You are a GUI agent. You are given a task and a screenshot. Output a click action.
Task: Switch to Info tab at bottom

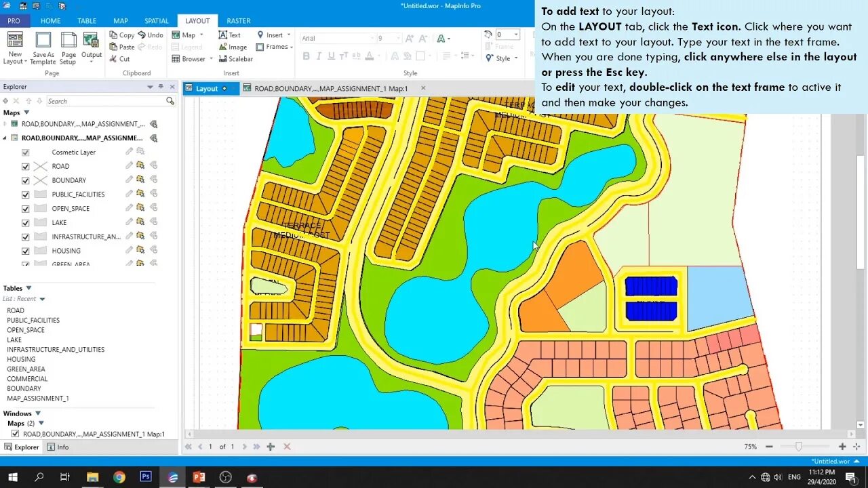[x=58, y=447]
